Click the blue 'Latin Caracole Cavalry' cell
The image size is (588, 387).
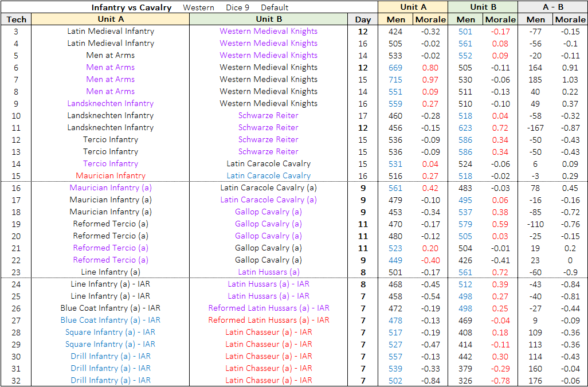268,176
